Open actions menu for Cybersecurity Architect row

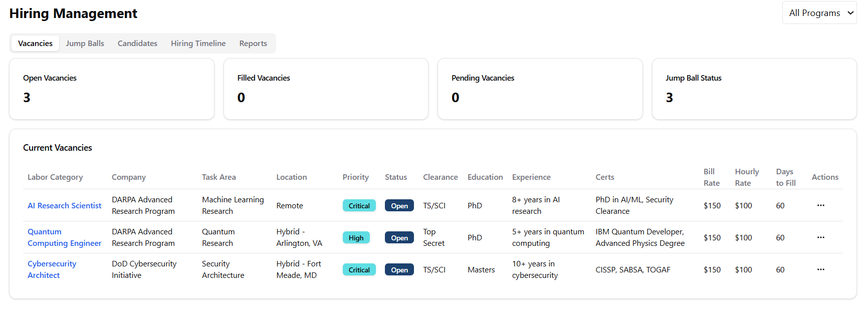[820, 269]
